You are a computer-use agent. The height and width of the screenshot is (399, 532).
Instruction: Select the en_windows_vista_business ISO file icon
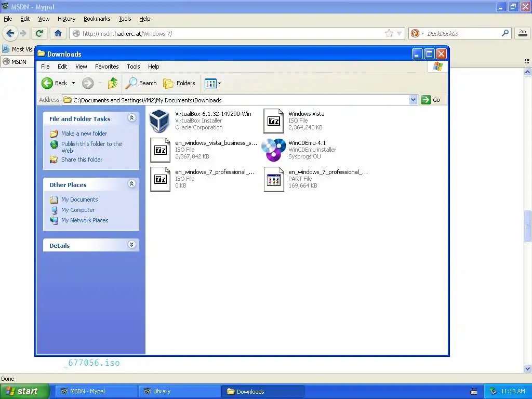[160, 150]
